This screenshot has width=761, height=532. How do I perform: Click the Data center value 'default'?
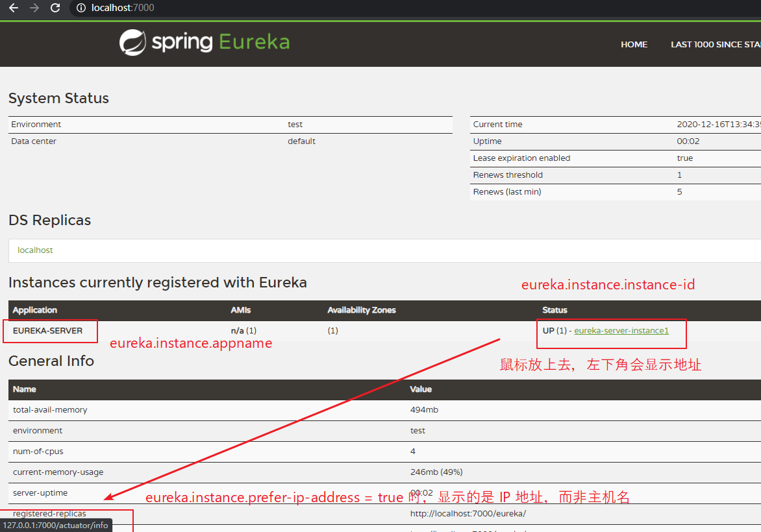pyautogui.click(x=301, y=141)
